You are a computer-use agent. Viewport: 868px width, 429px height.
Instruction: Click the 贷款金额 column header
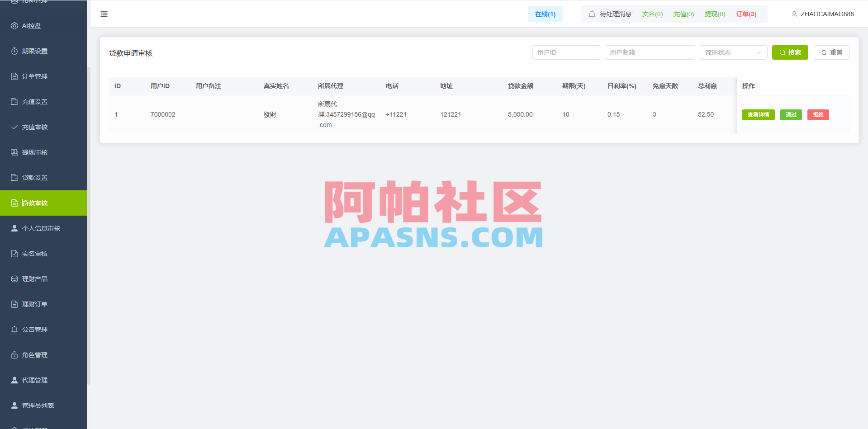[x=521, y=86]
